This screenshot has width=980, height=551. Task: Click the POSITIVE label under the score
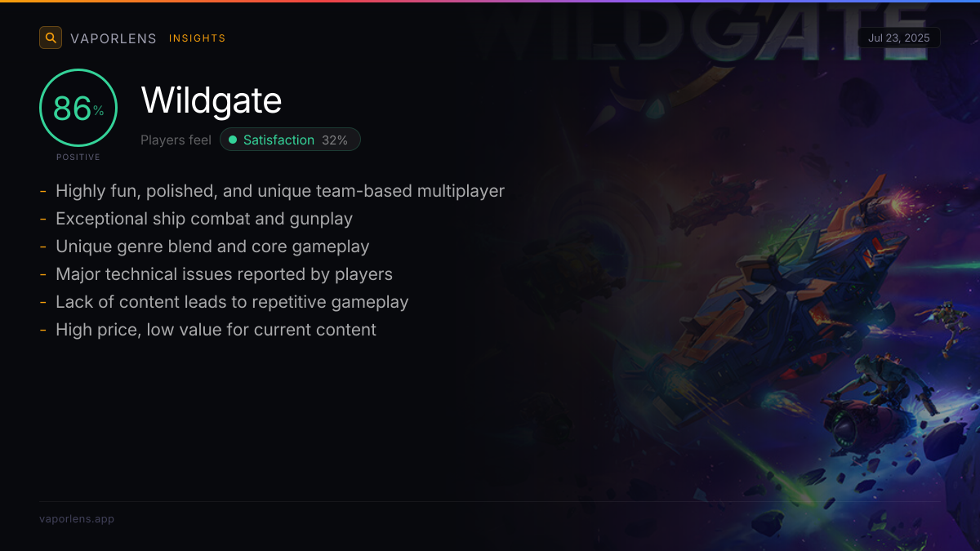coord(78,157)
